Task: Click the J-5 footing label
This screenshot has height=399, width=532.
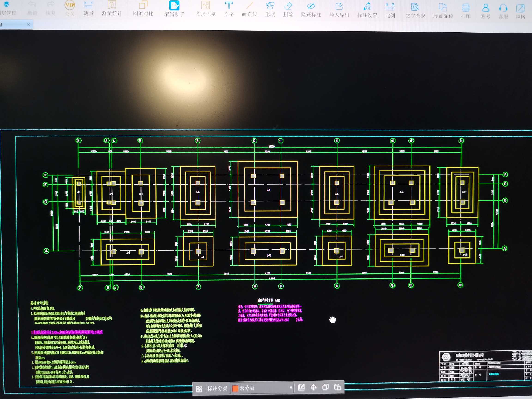Action: coord(269,190)
